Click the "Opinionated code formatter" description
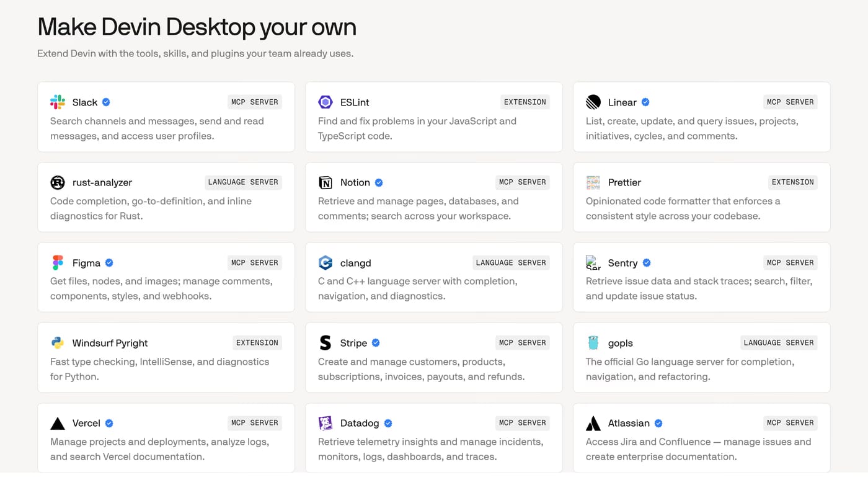Image resolution: width=868 pixels, height=490 pixels. pyautogui.click(x=683, y=208)
